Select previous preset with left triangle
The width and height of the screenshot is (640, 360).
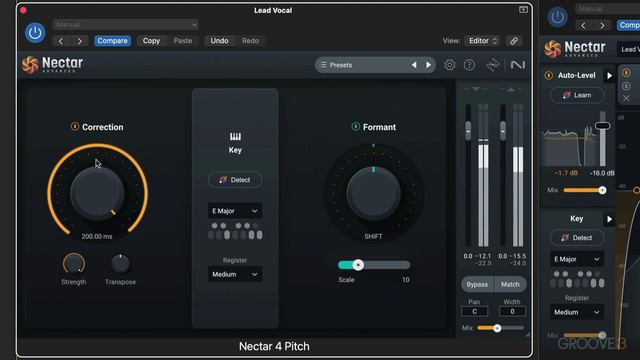pyautogui.click(x=414, y=65)
